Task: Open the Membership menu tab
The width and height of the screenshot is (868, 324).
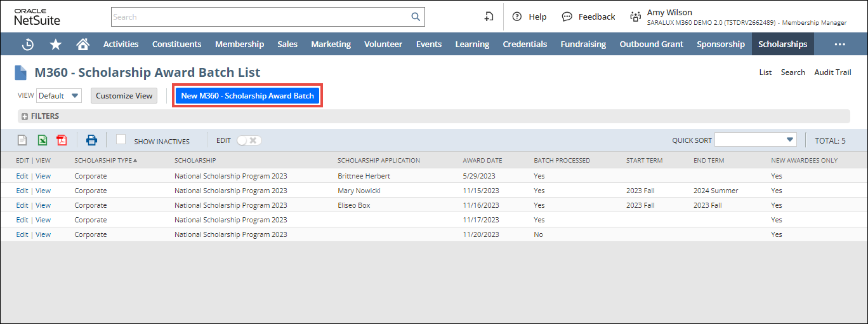Action: coord(239,44)
